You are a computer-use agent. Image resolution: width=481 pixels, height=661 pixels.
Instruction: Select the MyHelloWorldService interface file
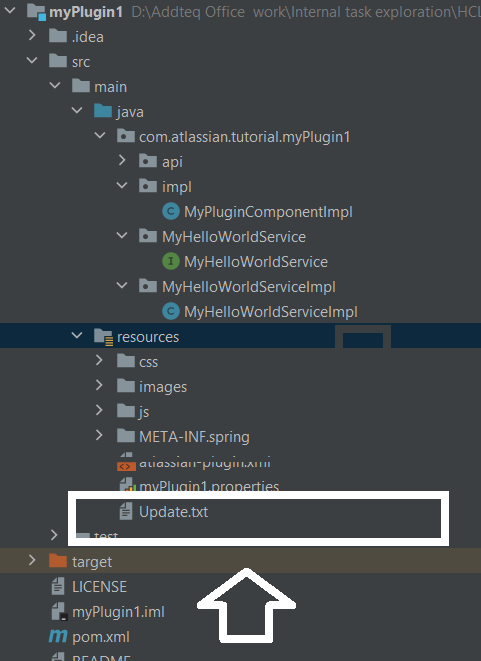coord(256,262)
